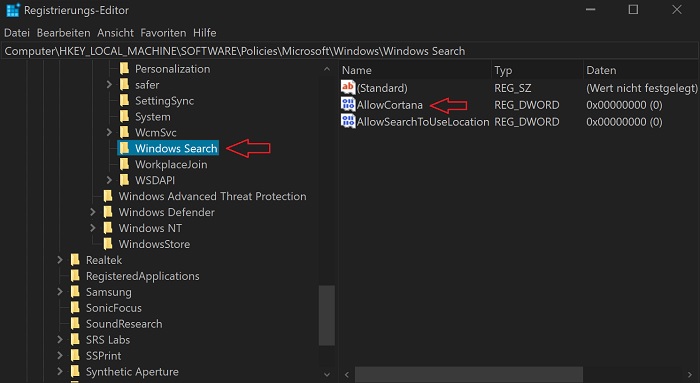This screenshot has height=383, width=700.
Task: Select the RegisteredApplications key label
Action: coord(142,276)
